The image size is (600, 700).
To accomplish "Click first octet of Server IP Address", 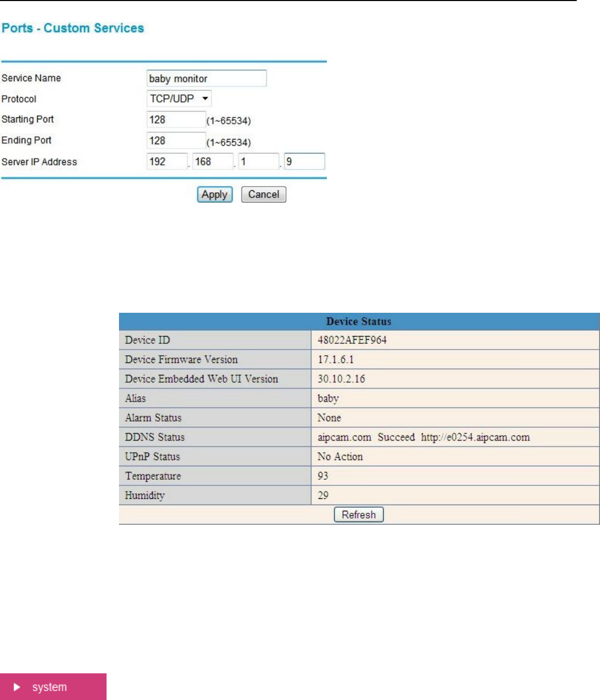I will (167, 161).
